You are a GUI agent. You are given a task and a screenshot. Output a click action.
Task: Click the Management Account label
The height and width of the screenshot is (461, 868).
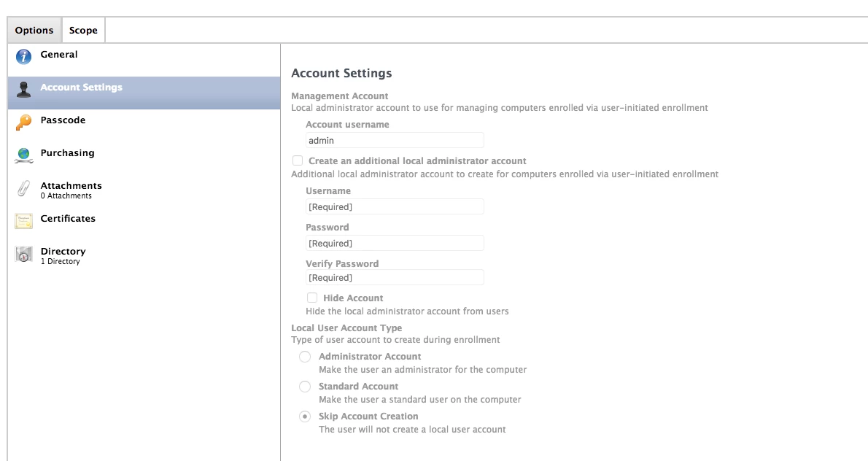point(340,96)
